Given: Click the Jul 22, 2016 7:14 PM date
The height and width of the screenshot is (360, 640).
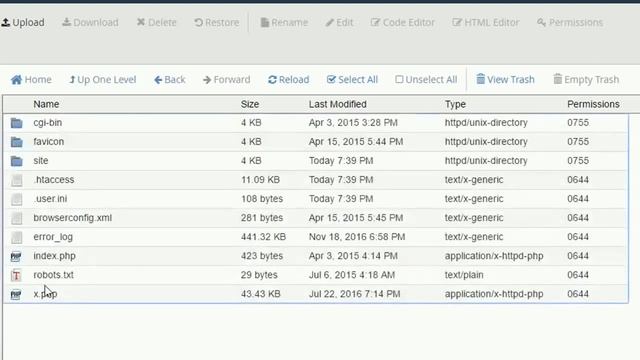Looking at the screenshot, I should point(355,294).
